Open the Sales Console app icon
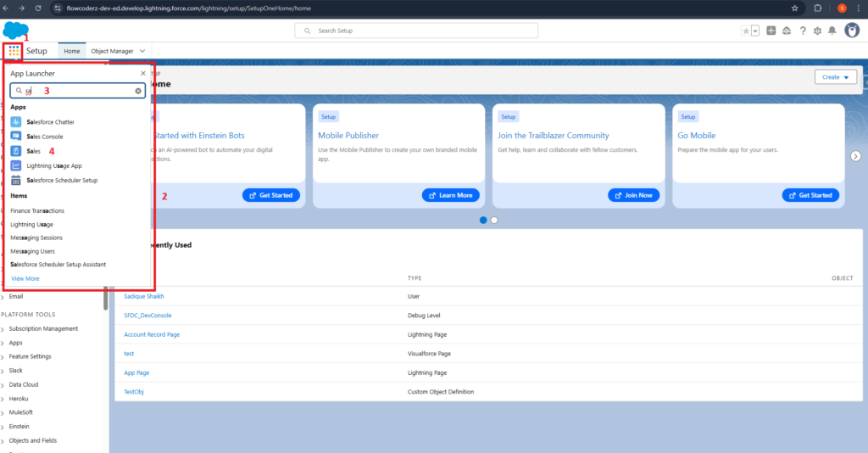The width and height of the screenshot is (868, 453). (x=16, y=137)
